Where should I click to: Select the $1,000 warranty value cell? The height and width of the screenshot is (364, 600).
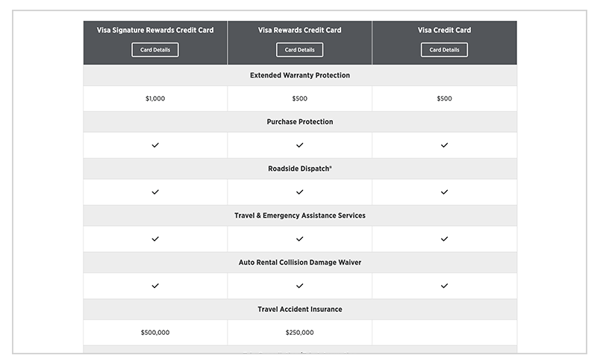(x=155, y=98)
